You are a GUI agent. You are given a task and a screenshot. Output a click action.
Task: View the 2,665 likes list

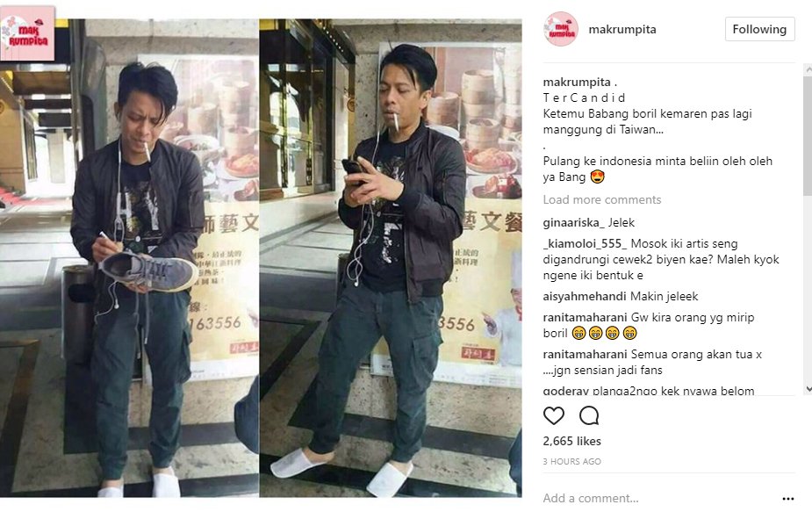(571, 442)
